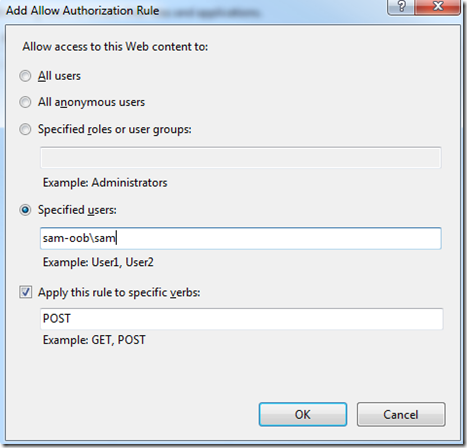Screen dimensions: 467x448
Task: Close the Add Allow Authorization Rule dialog
Action: [x=438, y=7]
